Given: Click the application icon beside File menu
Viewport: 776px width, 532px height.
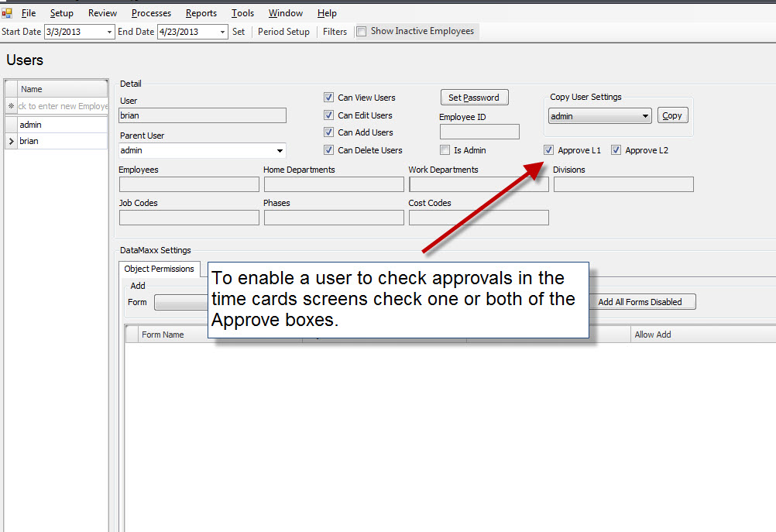Looking at the screenshot, I should click(x=7, y=13).
